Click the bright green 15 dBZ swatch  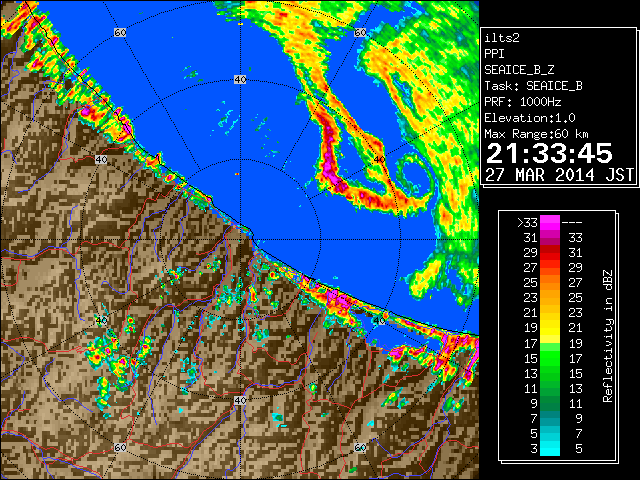[x=549, y=358]
